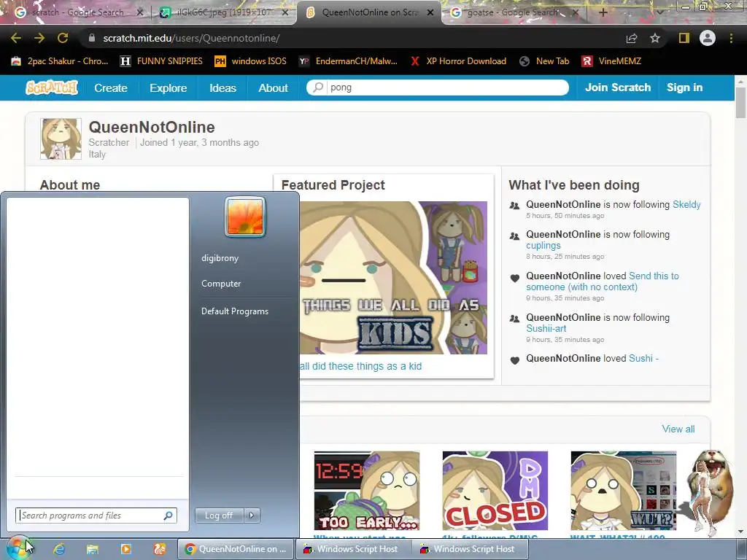Open the tab search chevron
The image size is (747, 560).
[x=659, y=12]
